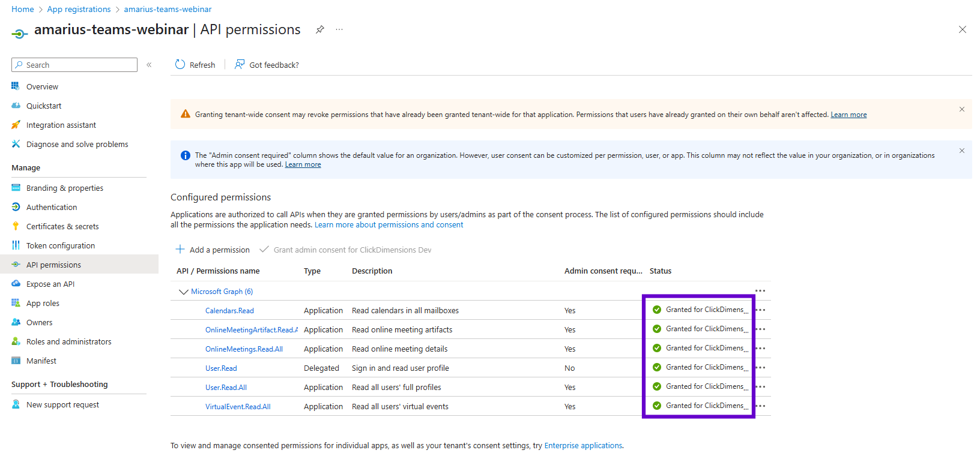980x453 pixels.
Task: Select API permissions in the sidebar
Action: tap(79, 265)
